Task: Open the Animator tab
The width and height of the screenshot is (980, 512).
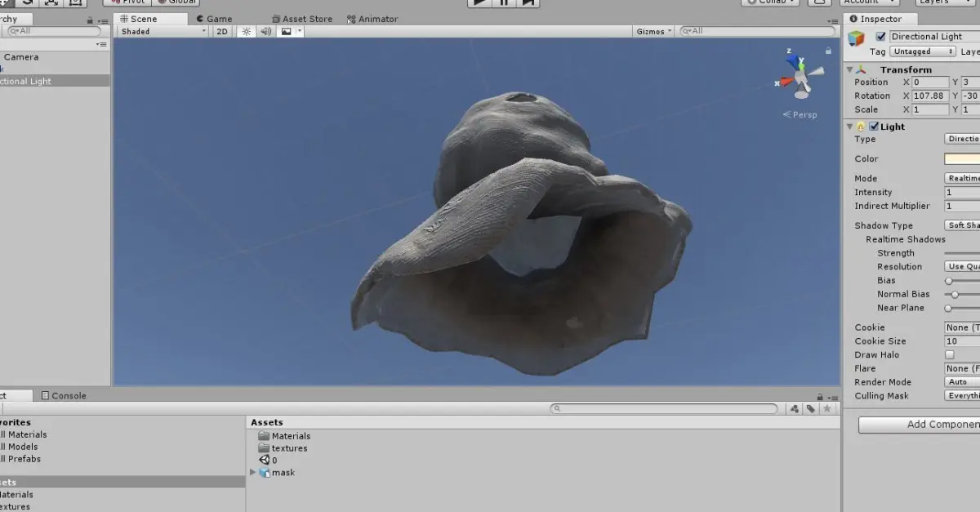Action: [x=372, y=19]
